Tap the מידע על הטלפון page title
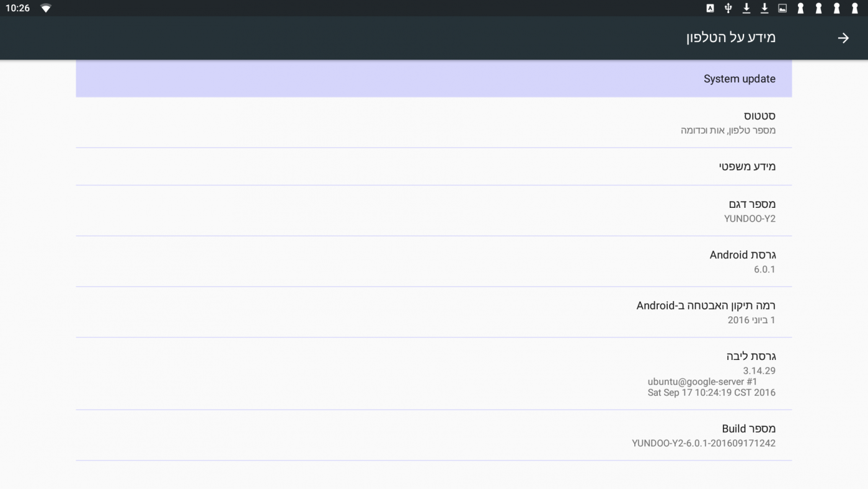The width and height of the screenshot is (868, 489). 730,38
